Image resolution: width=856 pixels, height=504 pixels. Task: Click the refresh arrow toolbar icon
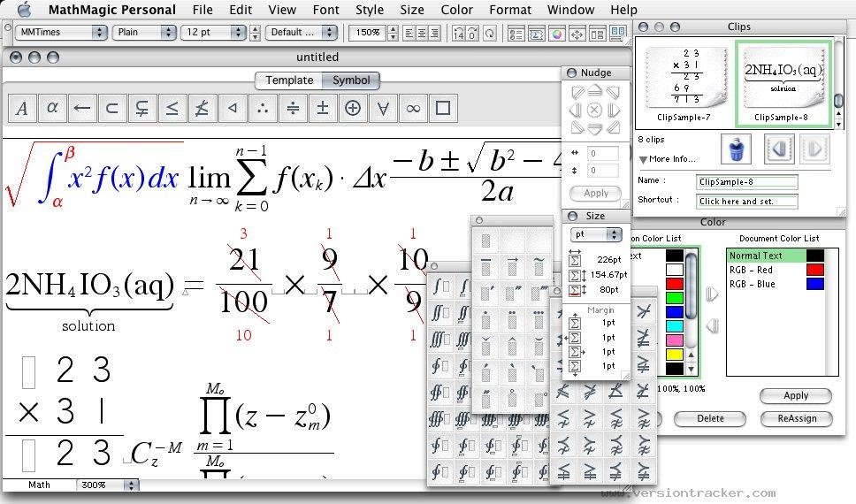pyautogui.click(x=490, y=34)
